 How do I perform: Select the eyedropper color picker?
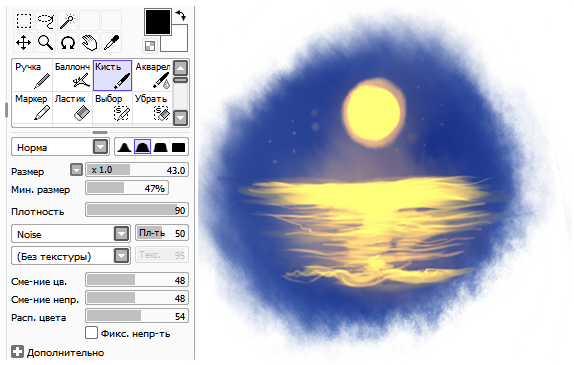click(111, 42)
